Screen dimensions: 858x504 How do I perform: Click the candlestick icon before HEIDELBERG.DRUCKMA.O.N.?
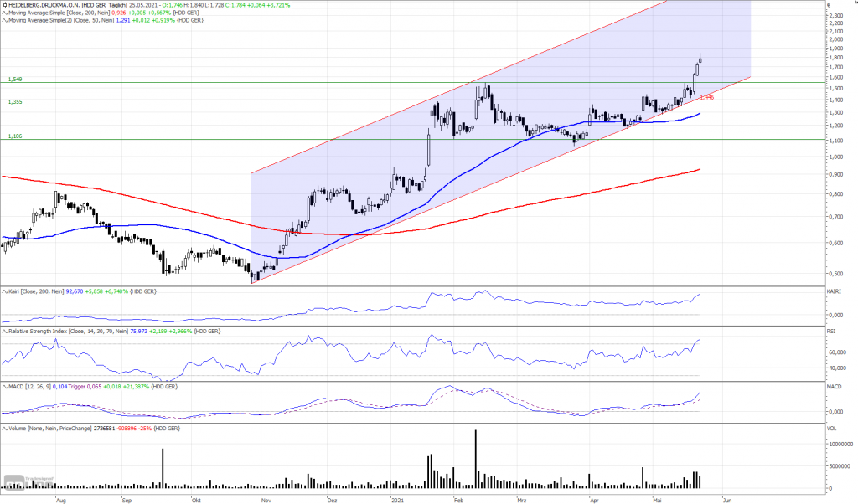(x=4, y=5)
